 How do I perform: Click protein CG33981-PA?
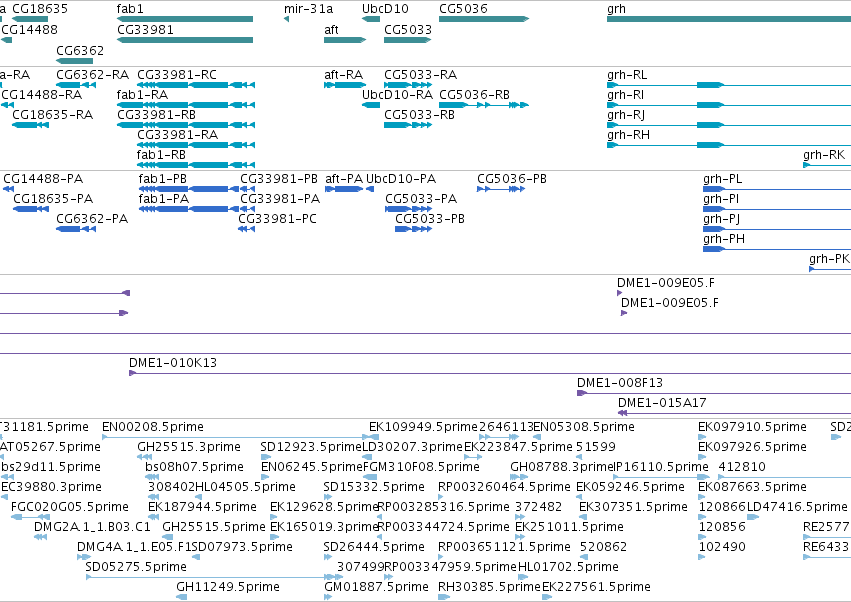tap(247, 209)
